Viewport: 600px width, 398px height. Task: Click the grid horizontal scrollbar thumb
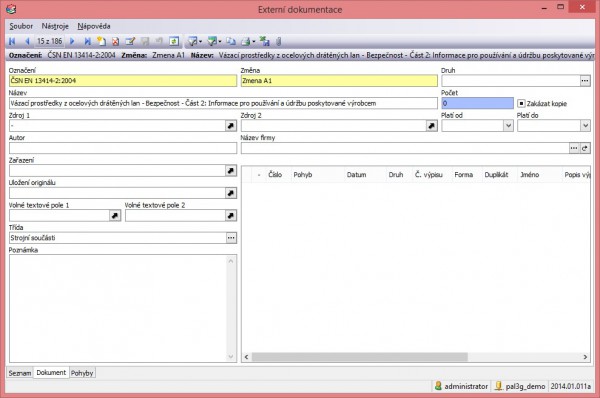(360, 357)
